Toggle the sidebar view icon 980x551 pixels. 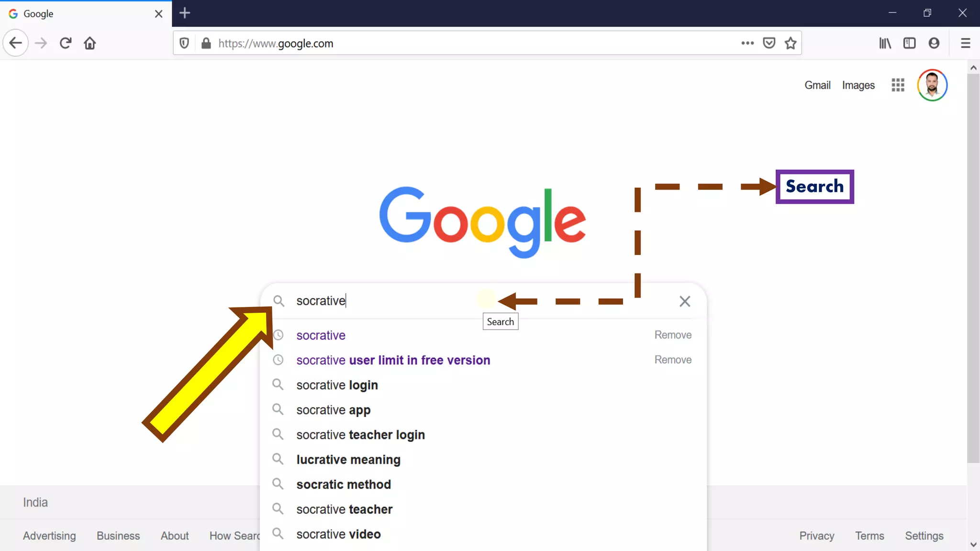point(909,43)
